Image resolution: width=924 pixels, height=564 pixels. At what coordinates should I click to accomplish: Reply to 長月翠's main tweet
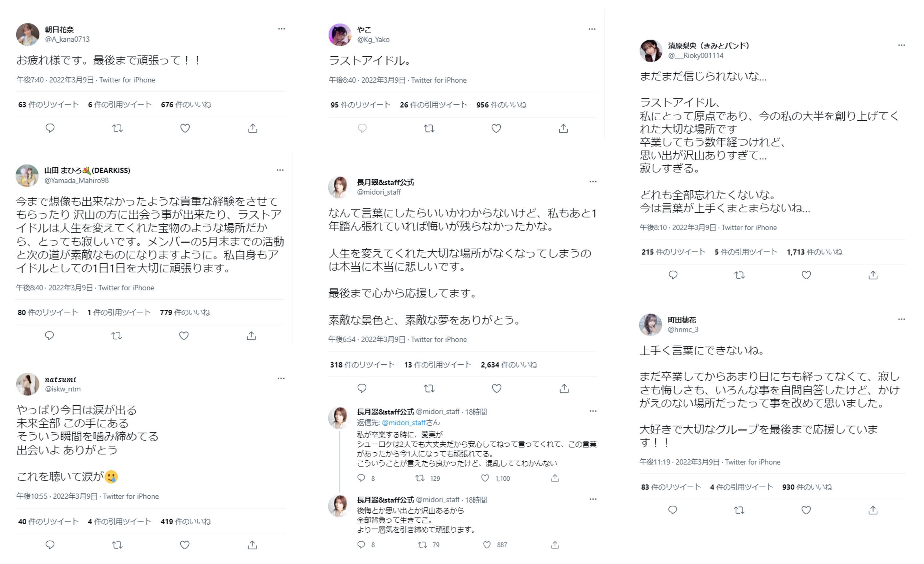click(362, 388)
